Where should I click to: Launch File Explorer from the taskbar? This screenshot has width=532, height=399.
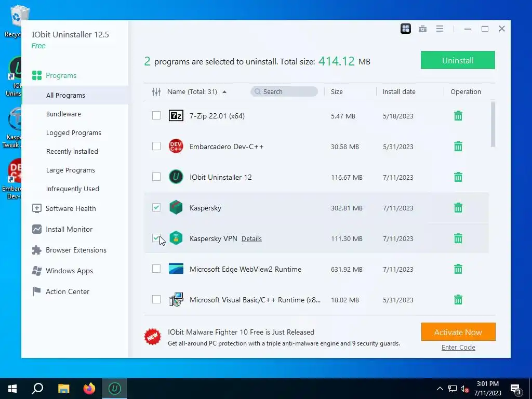[63, 389]
